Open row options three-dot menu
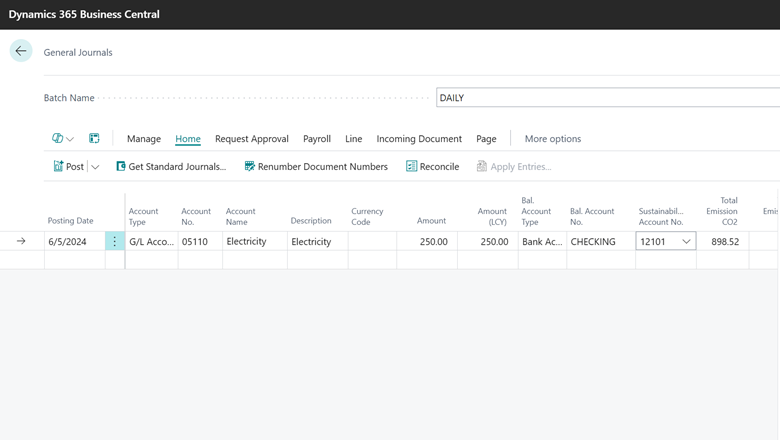 pos(115,242)
